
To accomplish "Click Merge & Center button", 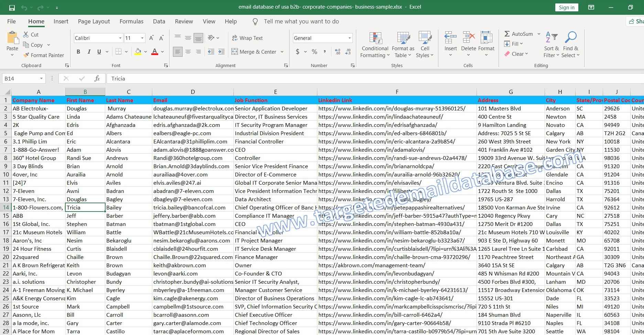I will point(254,52).
